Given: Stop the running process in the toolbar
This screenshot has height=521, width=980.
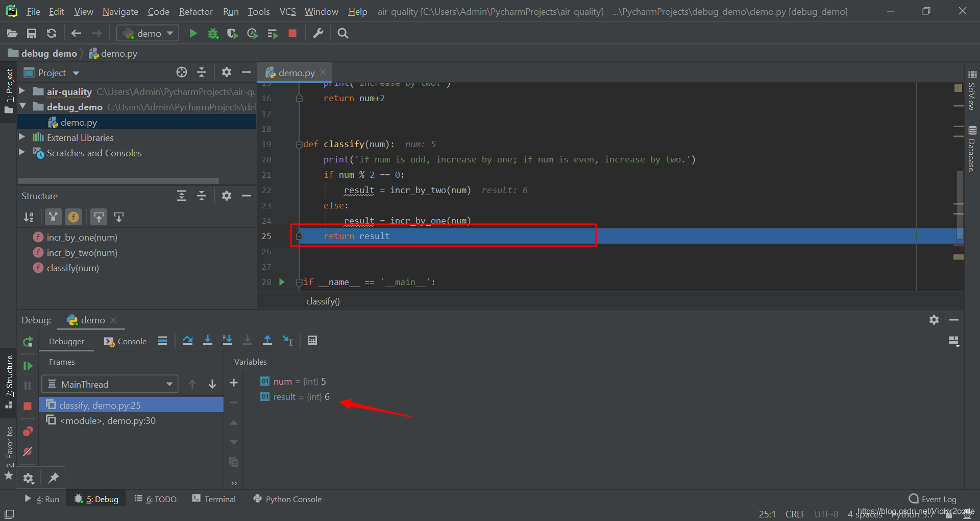Looking at the screenshot, I should (x=292, y=33).
